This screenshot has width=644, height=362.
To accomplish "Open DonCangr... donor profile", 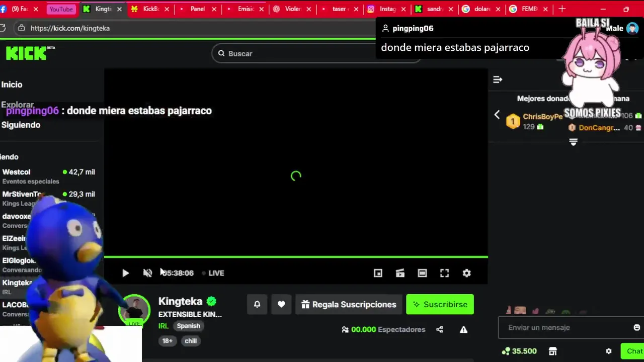I will (x=599, y=128).
